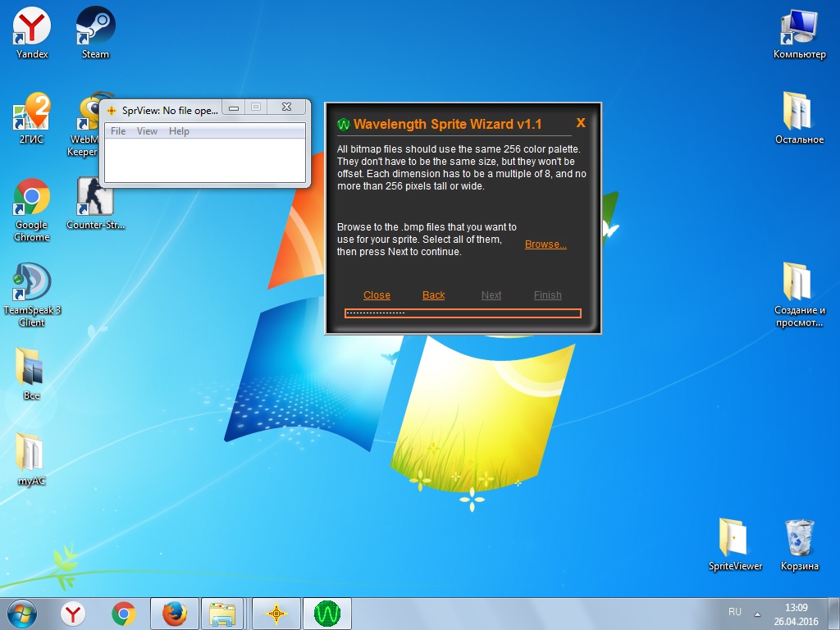Close Sprite Wizard with the orange X
This screenshot has height=630, width=840.
point(581,123)
